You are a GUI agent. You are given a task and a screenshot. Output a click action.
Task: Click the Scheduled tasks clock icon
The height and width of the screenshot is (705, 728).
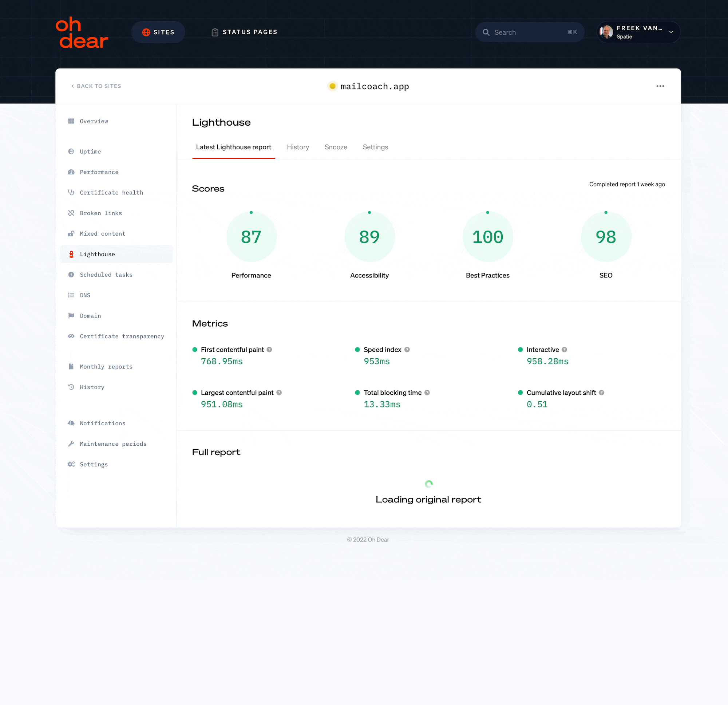[71, 274]
